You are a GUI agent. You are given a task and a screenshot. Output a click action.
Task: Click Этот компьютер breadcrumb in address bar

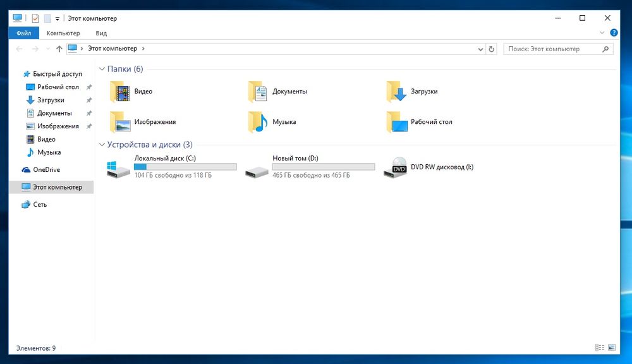click(x=112, y=49)
